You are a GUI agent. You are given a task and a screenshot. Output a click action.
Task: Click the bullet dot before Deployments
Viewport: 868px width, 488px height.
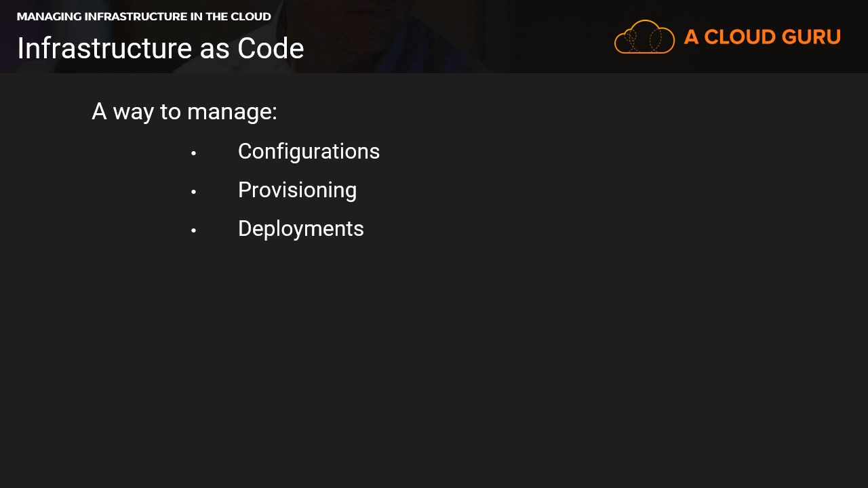tap(194, 230)
